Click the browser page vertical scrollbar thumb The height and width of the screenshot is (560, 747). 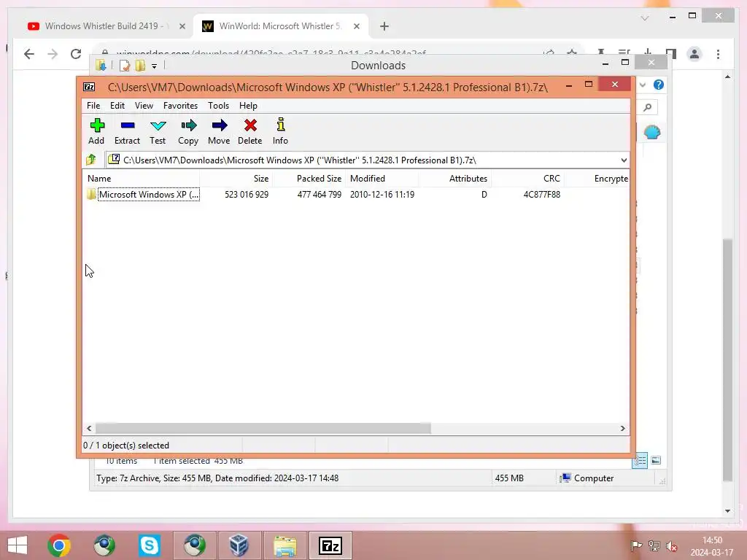727,359
